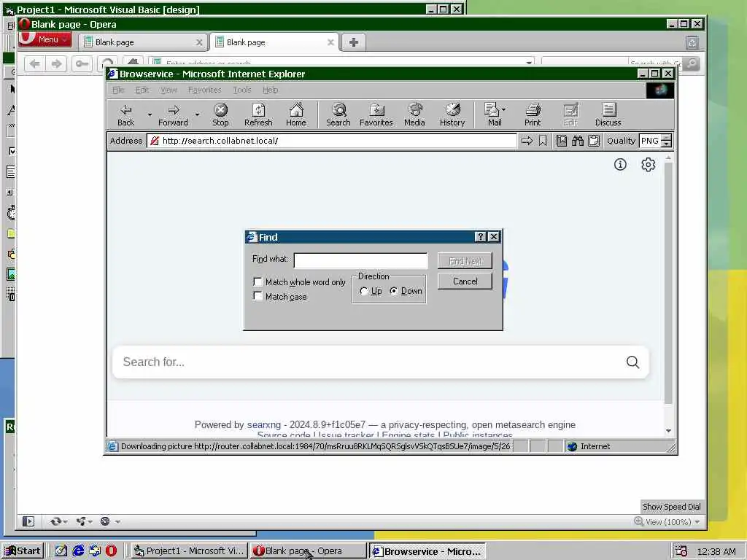Image resolution: width=747 pixels, height=560 pixels.
Task: Enable Match case checkbox
Action: point(258,296)
